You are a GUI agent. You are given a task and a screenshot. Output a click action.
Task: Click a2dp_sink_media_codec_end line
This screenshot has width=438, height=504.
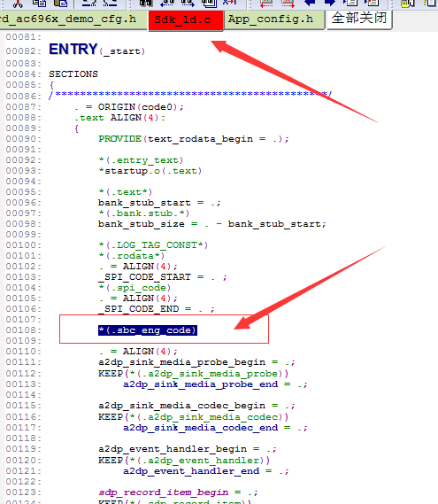click(x=215, y=428)
